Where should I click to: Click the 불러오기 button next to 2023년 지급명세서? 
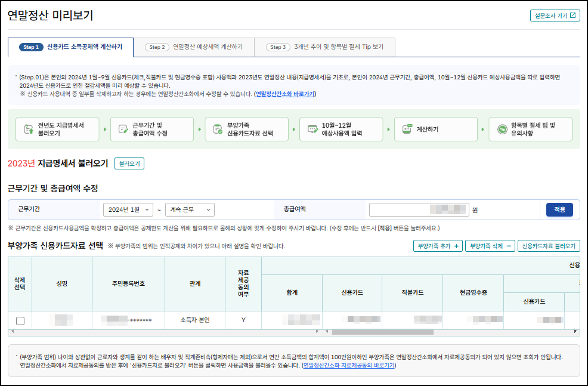[x=129, y=163]
